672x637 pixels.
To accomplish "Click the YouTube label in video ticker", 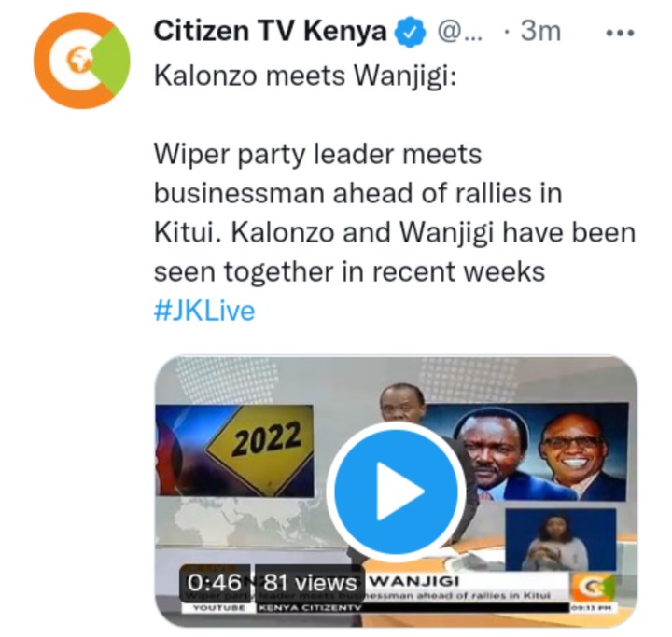I will pos(219,607).
